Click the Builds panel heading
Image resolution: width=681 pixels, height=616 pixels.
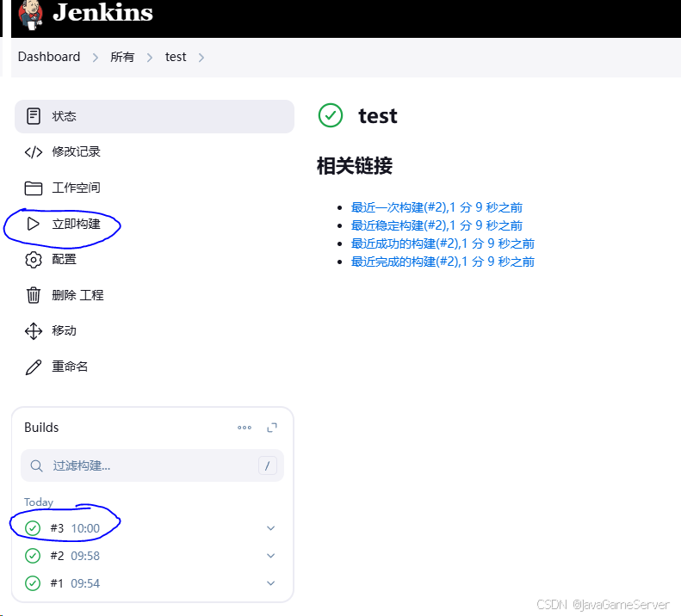[x=41, y=428]
